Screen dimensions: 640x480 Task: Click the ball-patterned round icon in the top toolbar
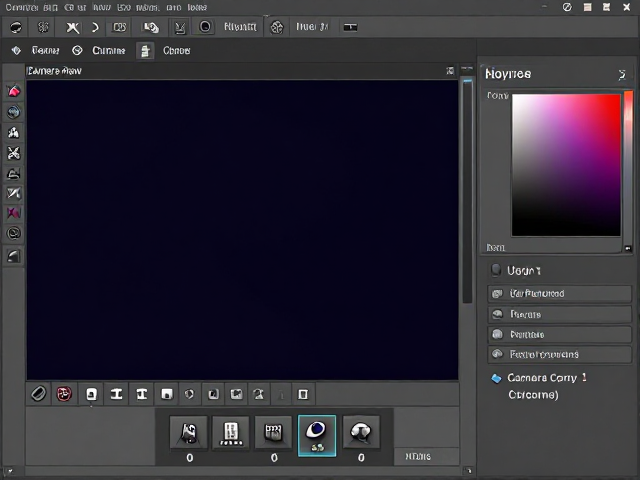point(277,27)
